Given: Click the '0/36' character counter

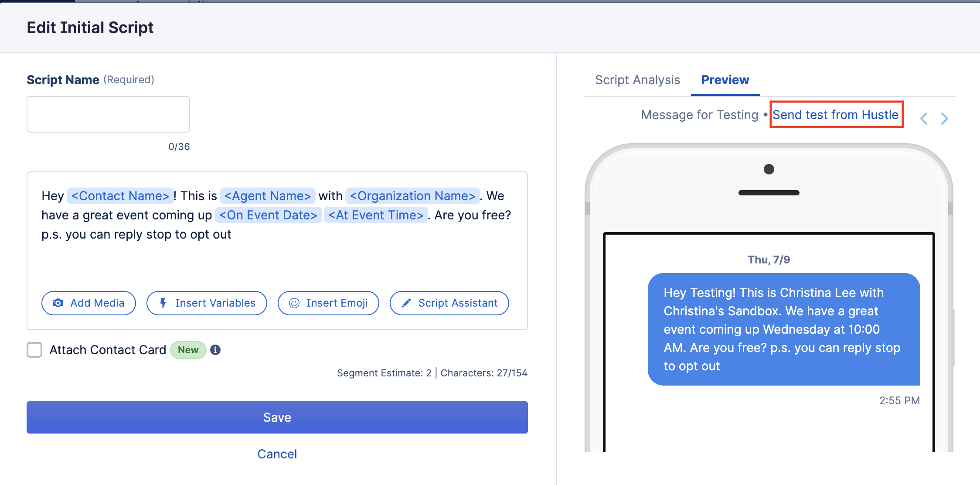Looking at the screenshot, I should [179, 147].
